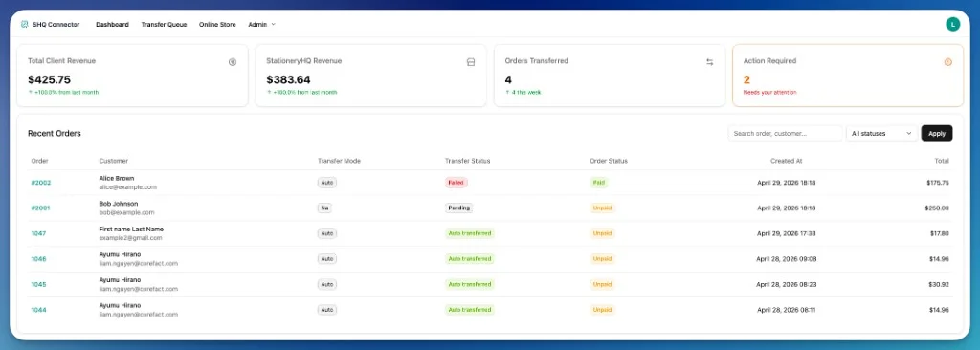Image resolution: width=980 pixels, height=350 pixels.
Task: Click the store icon on StationeryHQ Revenue
Action: point(471,62)
